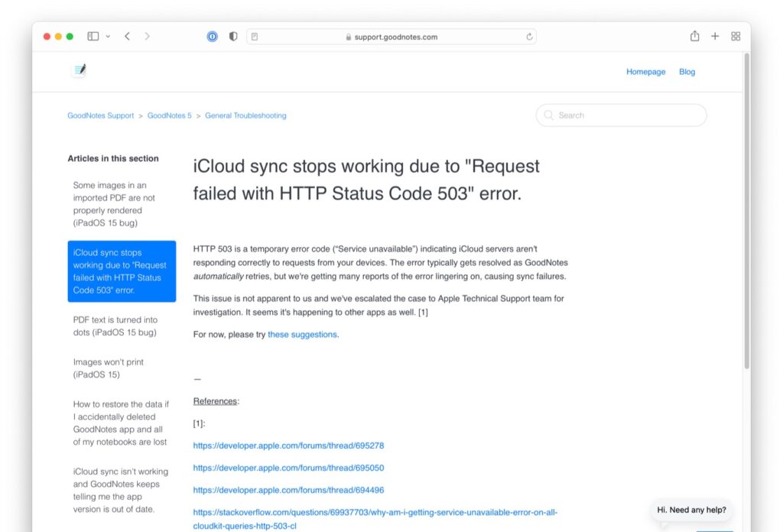Follow the 'these suggestions' link

301,334
